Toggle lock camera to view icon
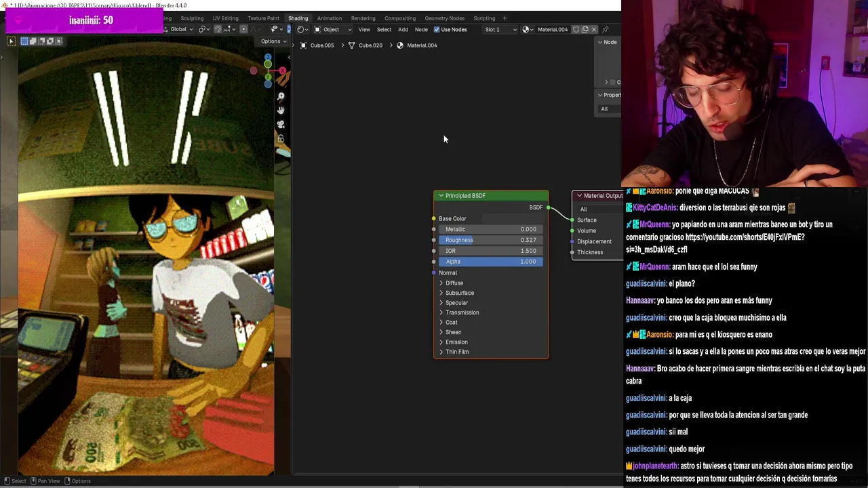868x488 pixels. (x=281, y=138)
